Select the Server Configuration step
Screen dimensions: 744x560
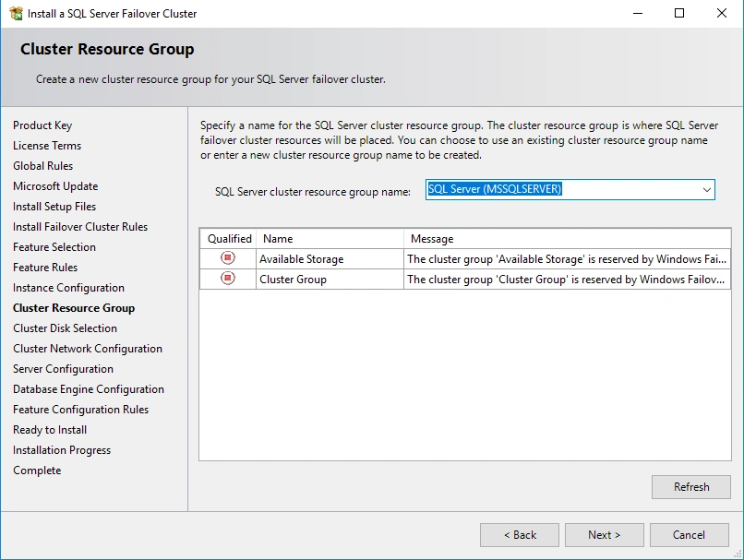[x=63, y=369]
